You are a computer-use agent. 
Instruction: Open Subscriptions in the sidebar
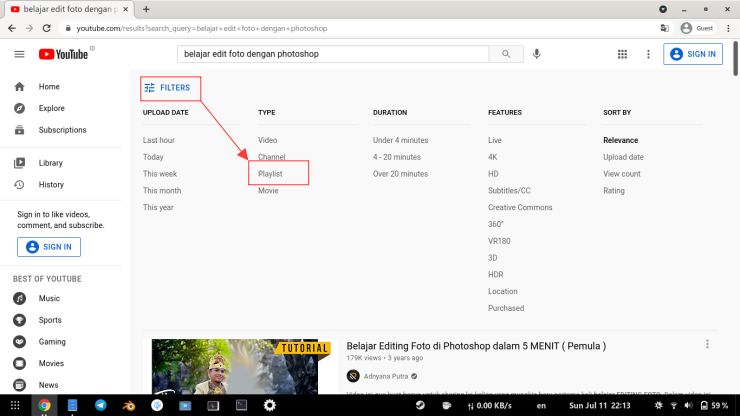click(62, 130)
